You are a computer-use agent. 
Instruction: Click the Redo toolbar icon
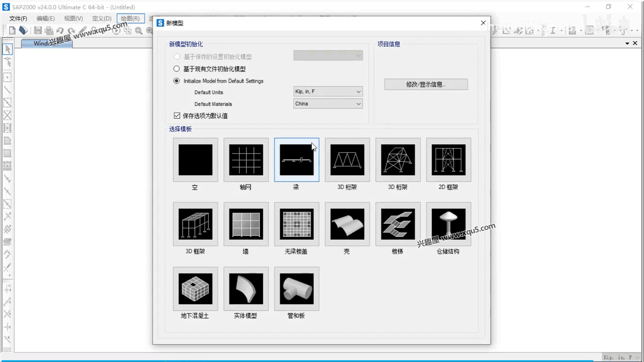(71, 31)
